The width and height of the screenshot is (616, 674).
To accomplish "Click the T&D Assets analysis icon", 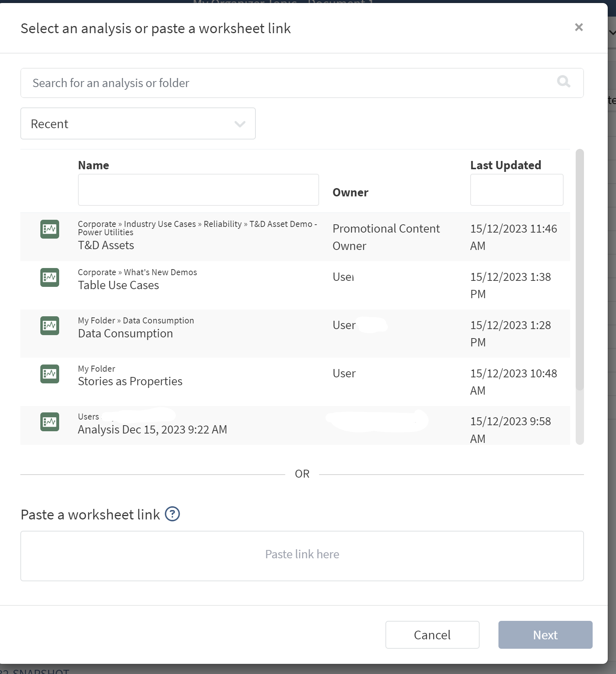I will (x=49, y=229).
